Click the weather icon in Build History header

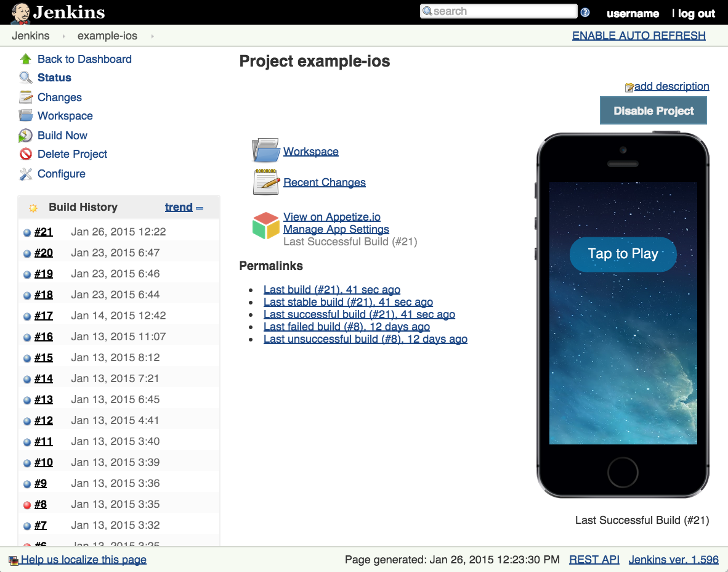(33, 208)
